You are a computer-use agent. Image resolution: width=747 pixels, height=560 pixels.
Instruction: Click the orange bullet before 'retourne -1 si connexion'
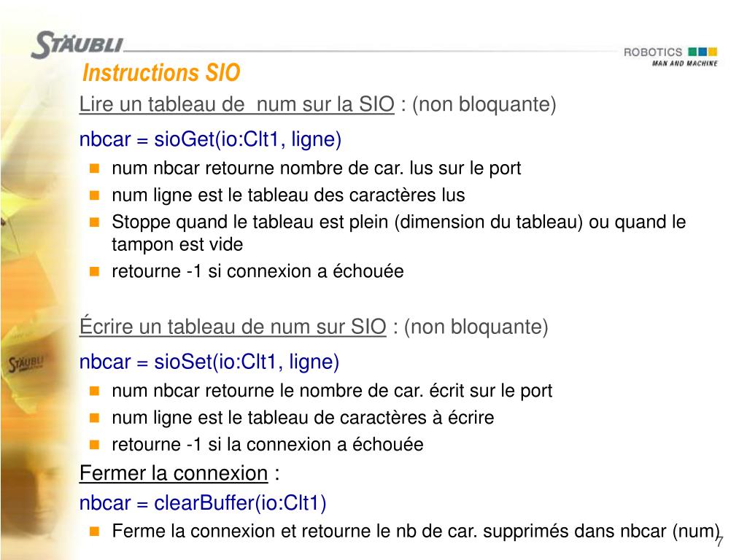point(94,271)
